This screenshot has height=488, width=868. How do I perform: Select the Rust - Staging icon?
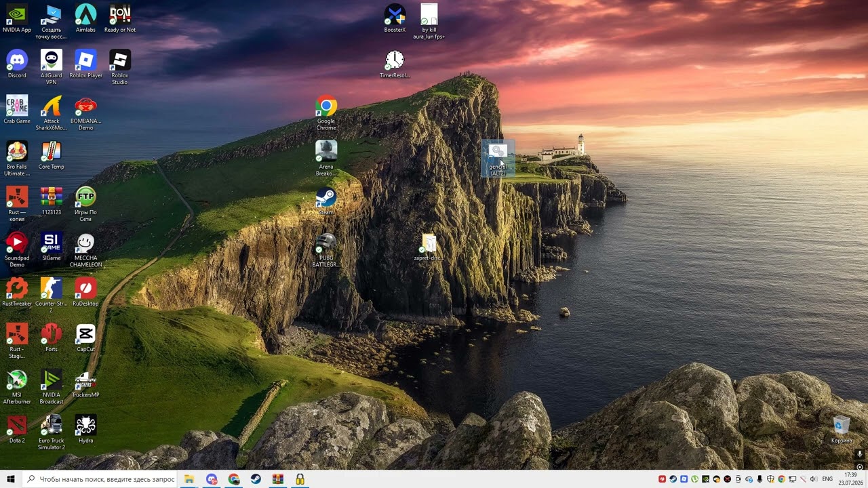[17, 340]
